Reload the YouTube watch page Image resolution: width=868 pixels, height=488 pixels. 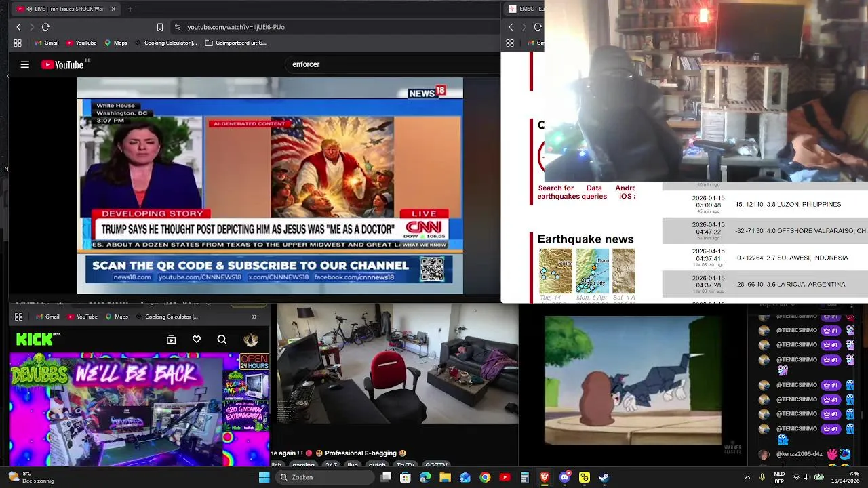point(45,27)
